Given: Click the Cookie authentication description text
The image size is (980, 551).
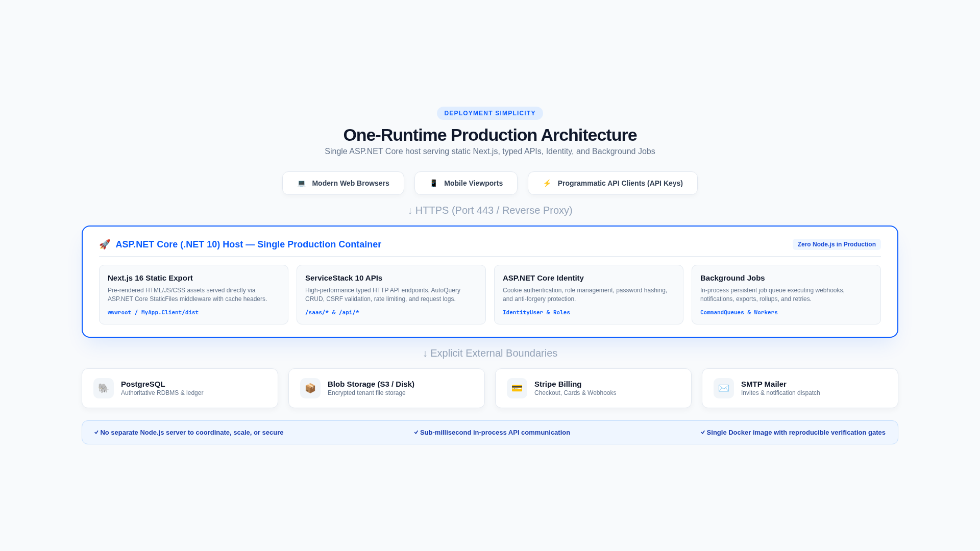Looking at the screenshot, I should coord(585,295).
